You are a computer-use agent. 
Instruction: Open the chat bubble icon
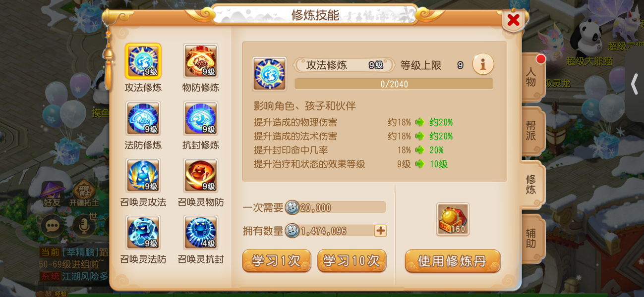[52, 226]
